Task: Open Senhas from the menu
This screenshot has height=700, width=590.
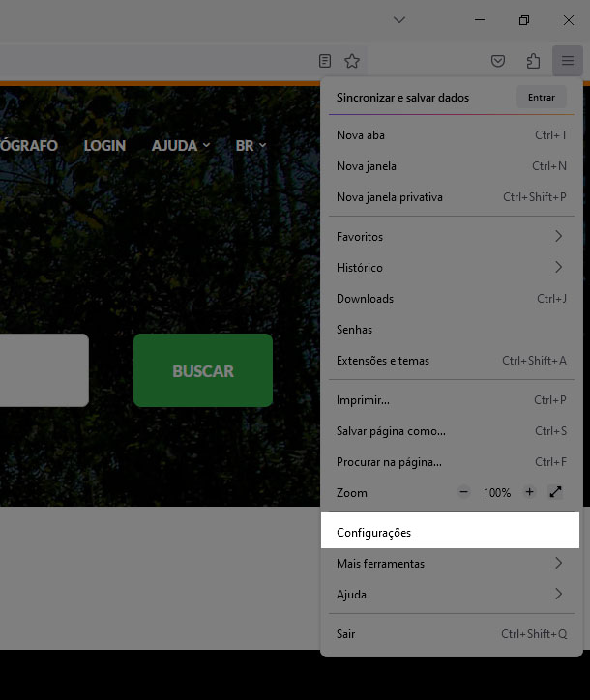Action: point(452,329)
